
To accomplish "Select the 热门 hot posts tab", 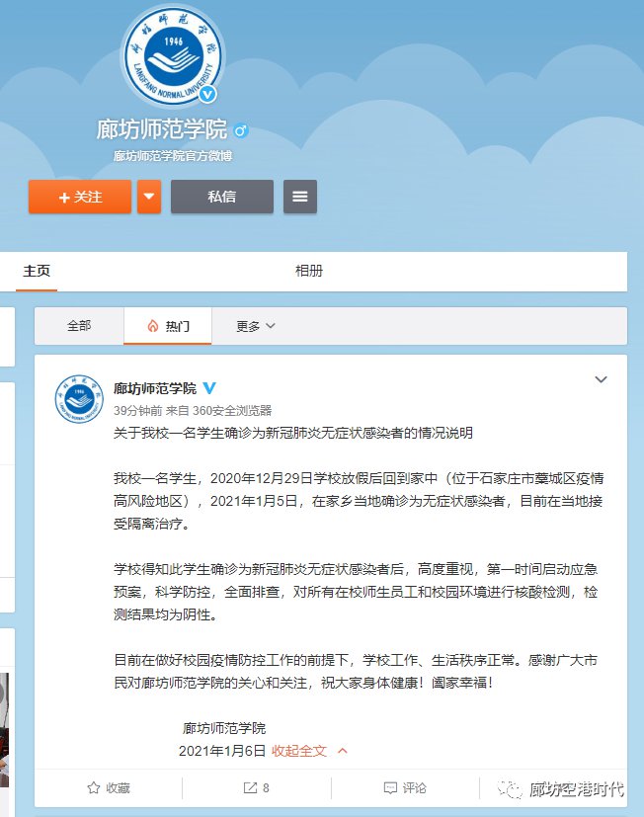I will point(168,326).
